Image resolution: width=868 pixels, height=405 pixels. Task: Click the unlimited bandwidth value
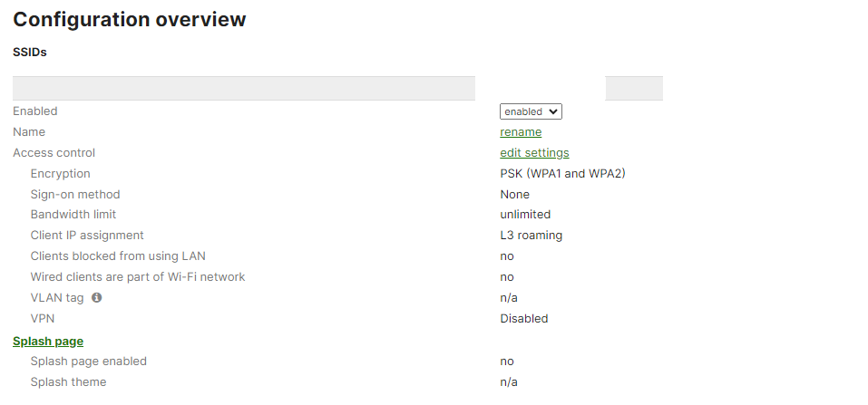[x=525, y=215]
